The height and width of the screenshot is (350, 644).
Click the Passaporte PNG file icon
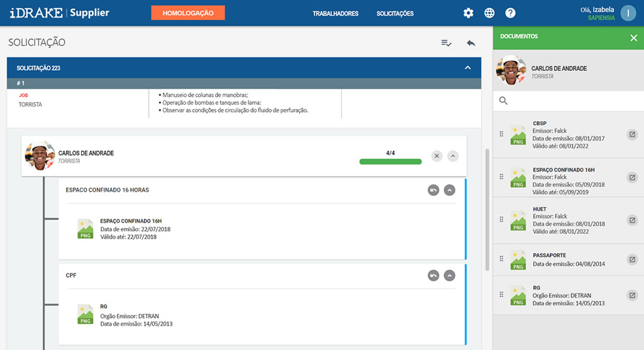[x=518, y=260]
